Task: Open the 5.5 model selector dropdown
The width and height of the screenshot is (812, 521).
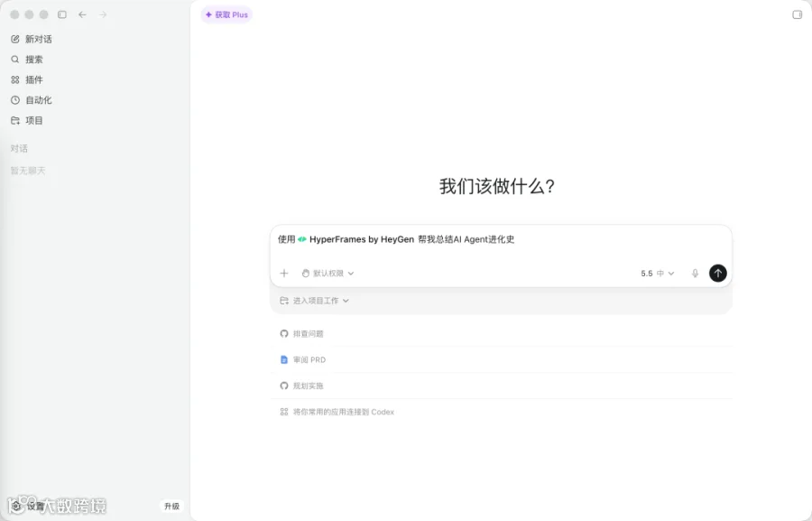Action: 657,274
